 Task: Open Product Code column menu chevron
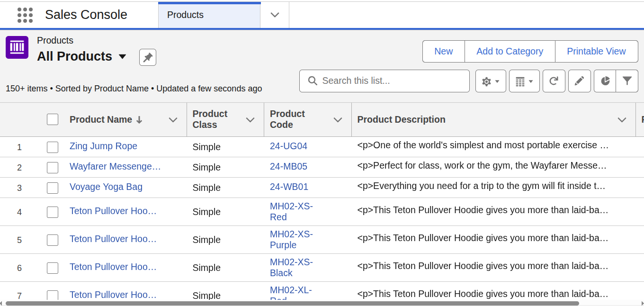tap(338, 120)
